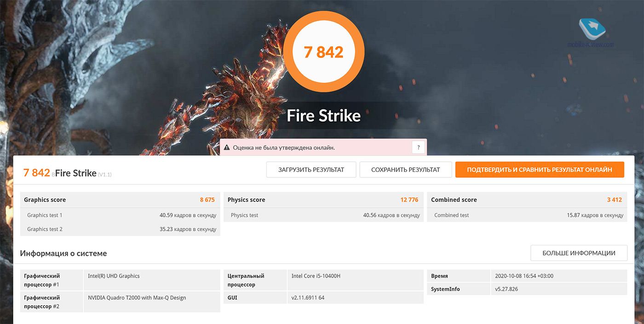644x324 pixels.
Task: Click the Graphics score header
Action: click(45, 200)
